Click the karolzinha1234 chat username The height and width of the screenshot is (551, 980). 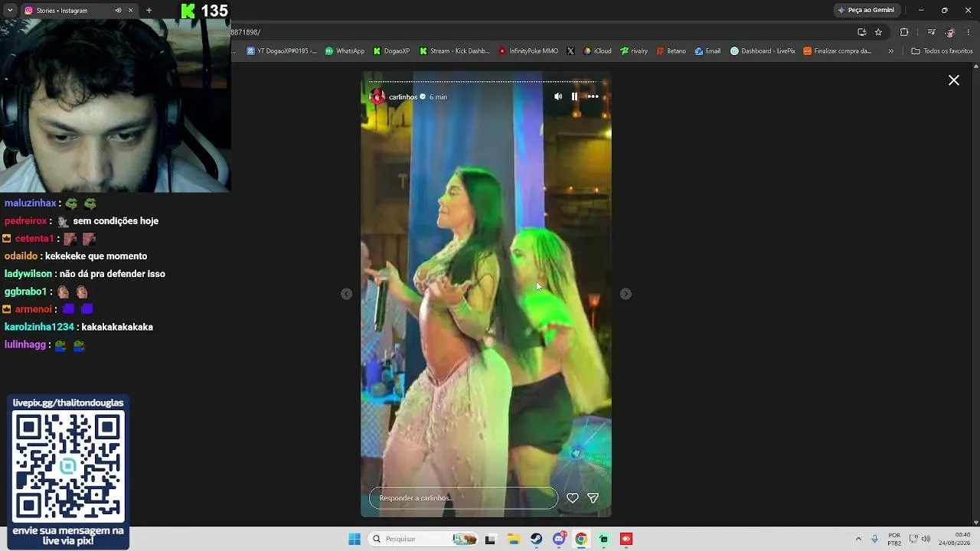click(x=39, y=327)
